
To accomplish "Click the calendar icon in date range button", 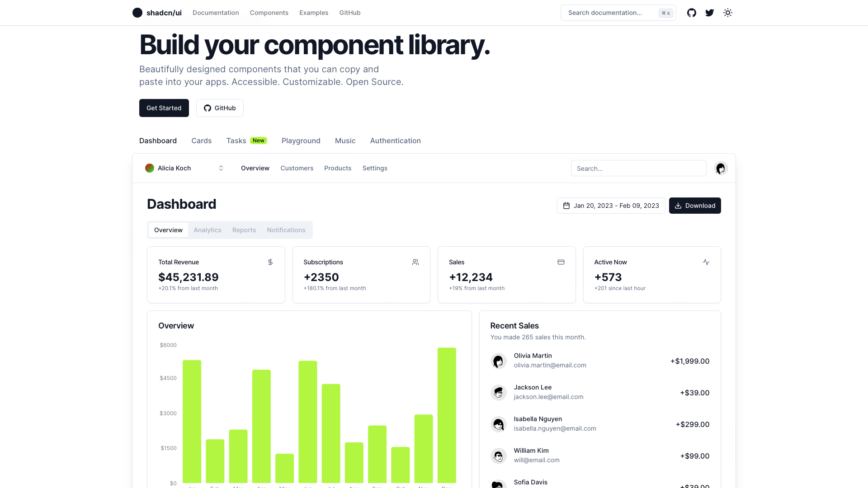I will 566,206.
